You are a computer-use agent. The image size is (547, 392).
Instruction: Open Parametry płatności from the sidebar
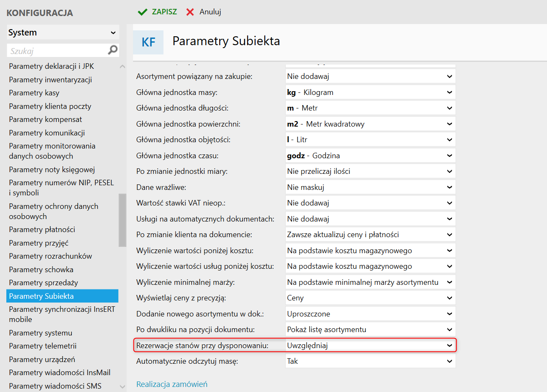point(42,230)
